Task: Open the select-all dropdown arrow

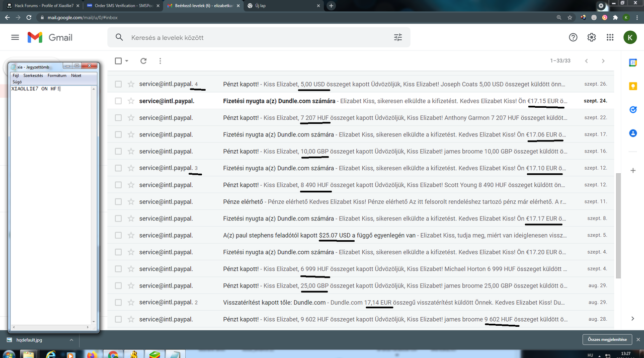Action: coord(127,61)
